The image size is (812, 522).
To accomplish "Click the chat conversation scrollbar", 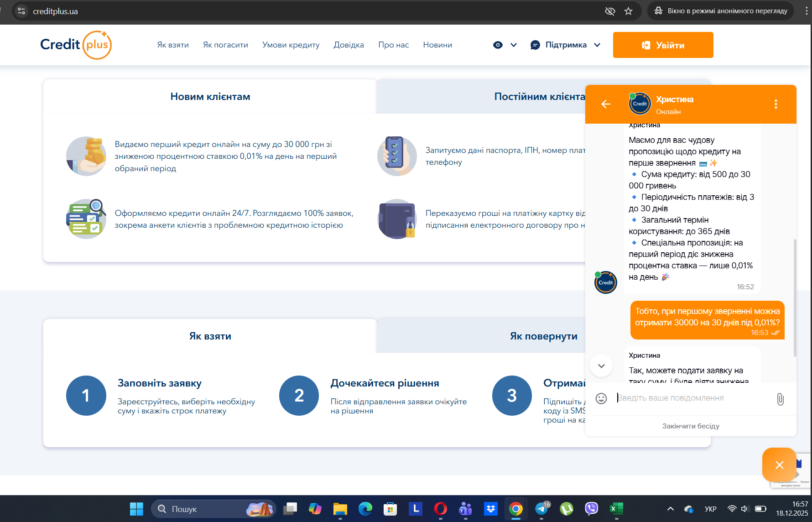I will tap(795, 298).
